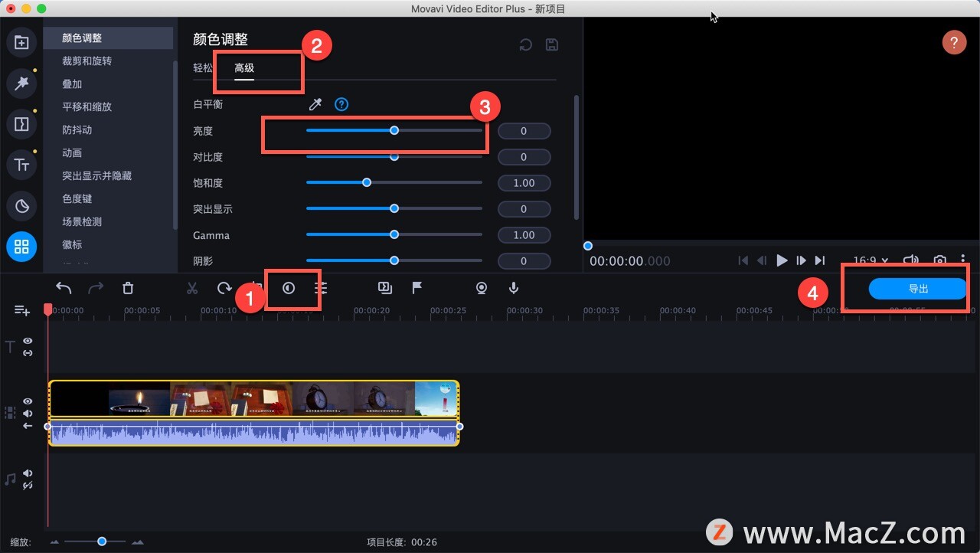
Task: Open color adjustment half-circle icon
Action: pyautogui.click(x=289, y=288)
